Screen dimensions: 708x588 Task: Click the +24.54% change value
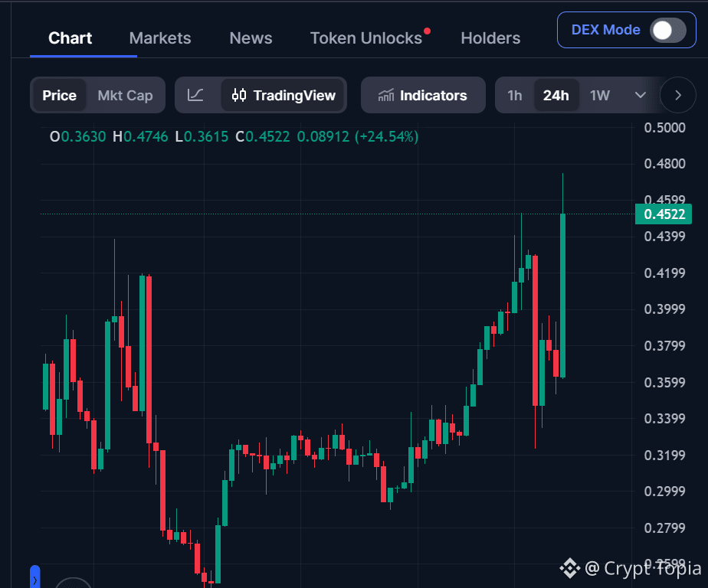click(x=386, y=137)
